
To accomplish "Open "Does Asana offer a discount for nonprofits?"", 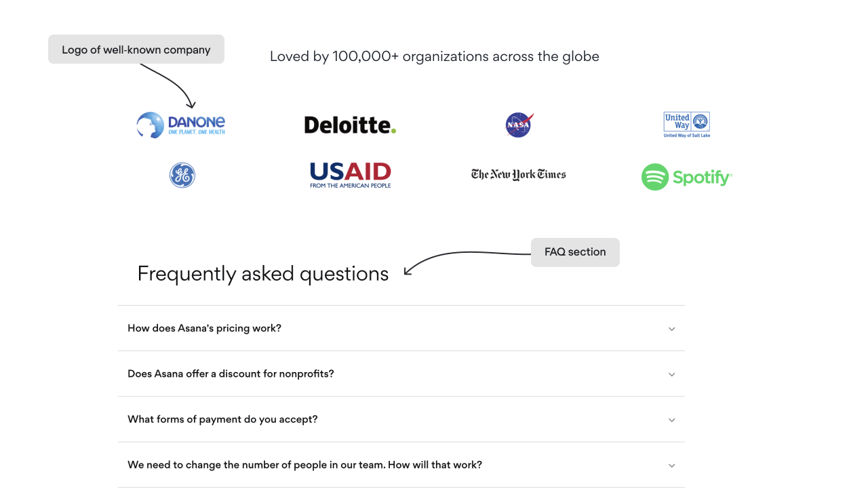I will click(401, 373).
